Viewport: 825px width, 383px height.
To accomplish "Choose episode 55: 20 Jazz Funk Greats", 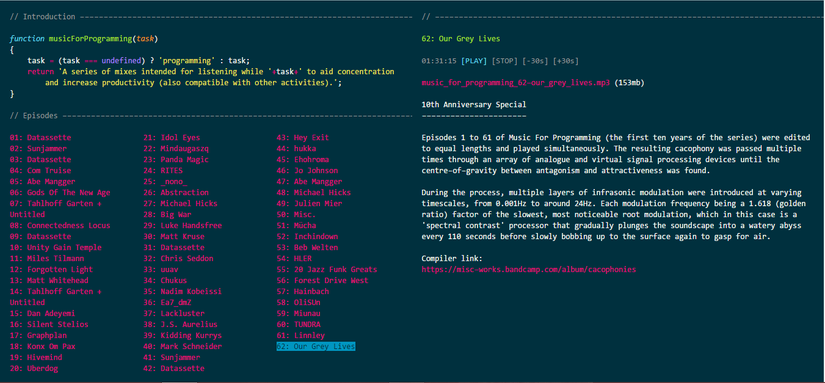I will click(x=327, y=269).
